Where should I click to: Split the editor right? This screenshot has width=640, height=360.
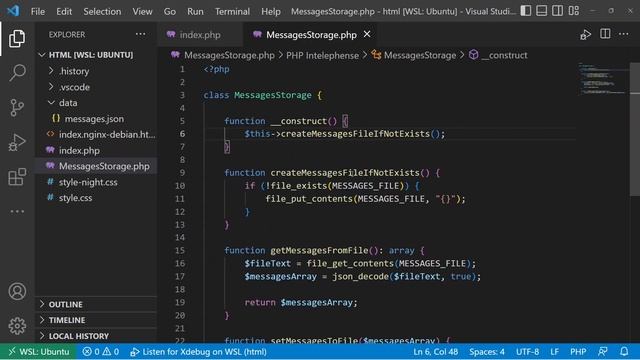point(605,34)
